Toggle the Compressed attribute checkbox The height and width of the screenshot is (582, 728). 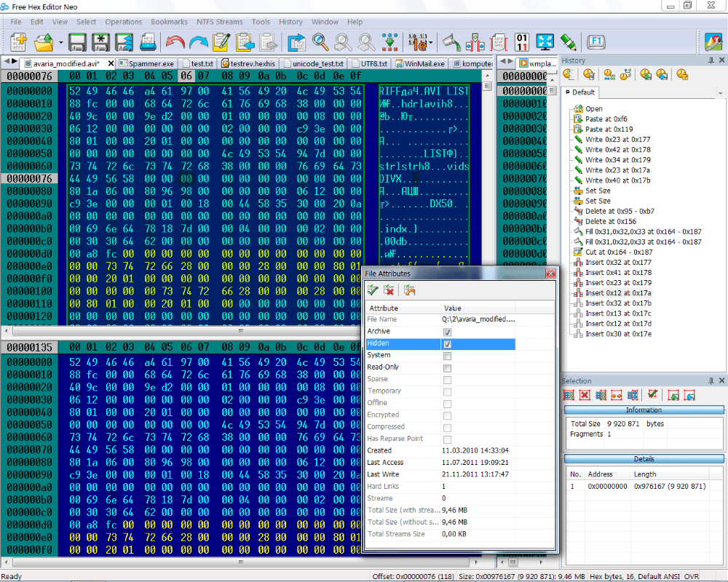pyautogui.click(x=447, y=428)
